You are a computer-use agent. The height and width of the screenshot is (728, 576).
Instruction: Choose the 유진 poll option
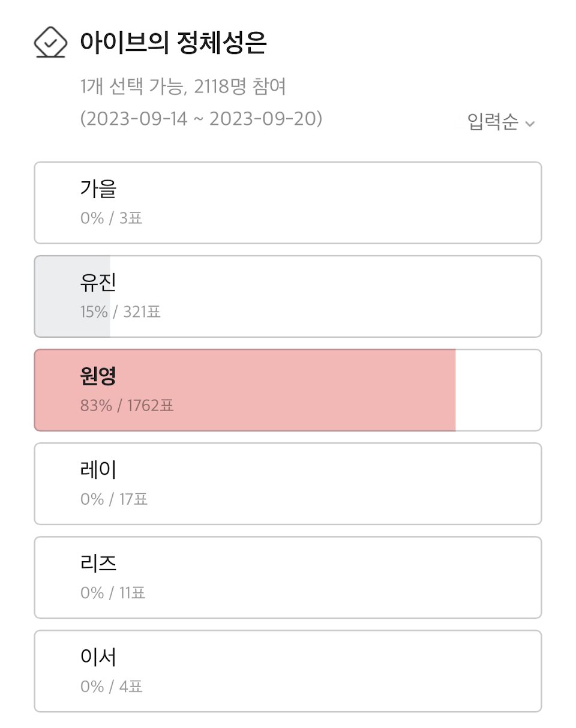click(288, 296)
